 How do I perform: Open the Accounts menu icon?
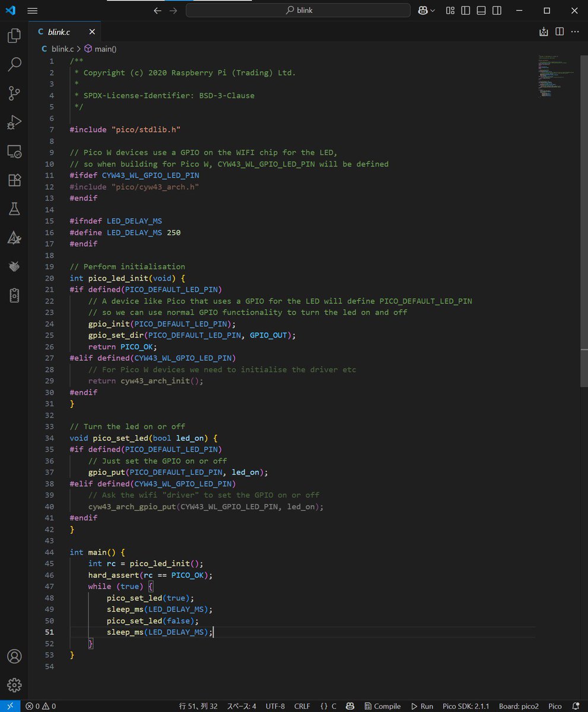pyautogui.click(x=14, y=656)
